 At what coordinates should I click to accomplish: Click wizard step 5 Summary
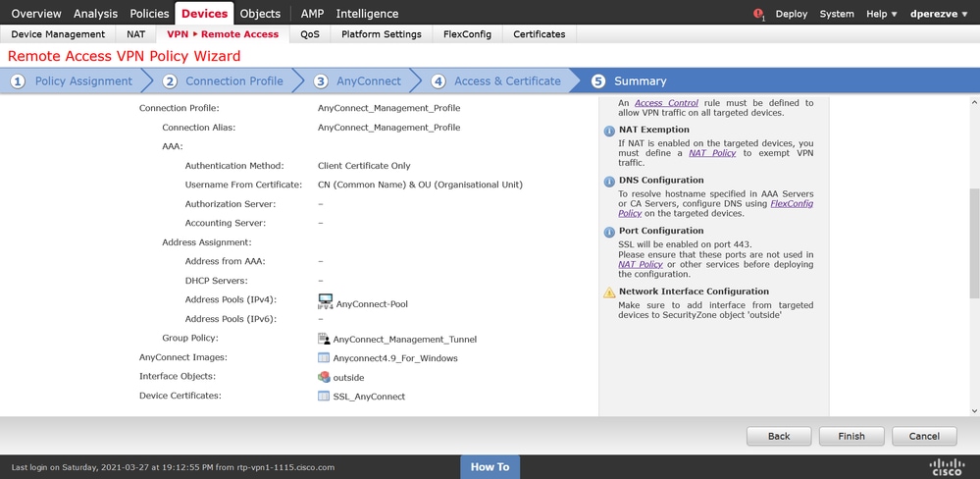[630, 80]
